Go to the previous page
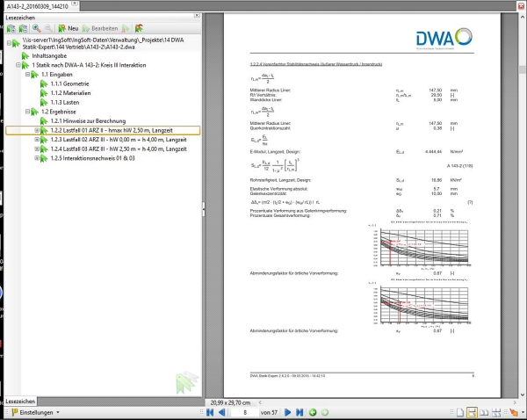 [223, 412]
